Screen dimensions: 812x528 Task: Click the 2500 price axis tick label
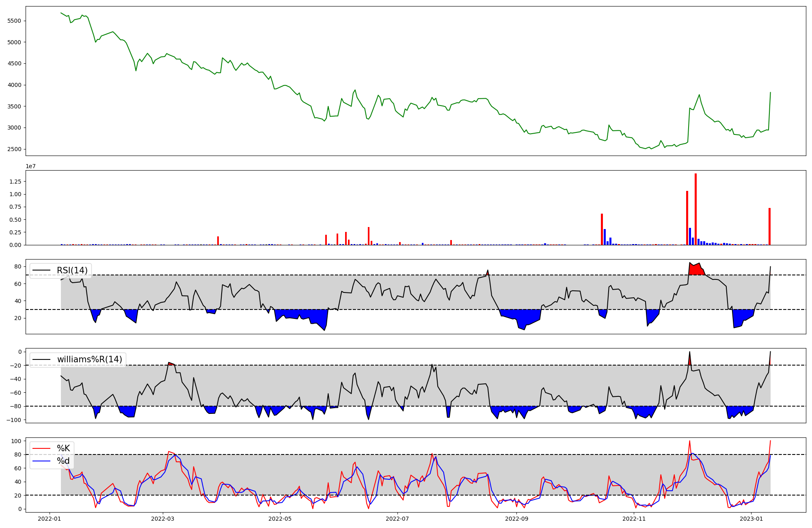pyautogui.click(x=15, y=149)
